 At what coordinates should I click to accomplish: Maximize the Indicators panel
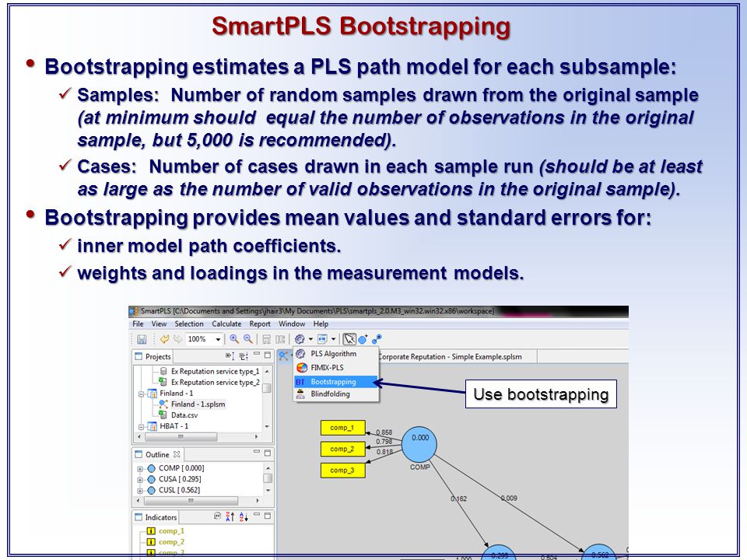(267, 515)
